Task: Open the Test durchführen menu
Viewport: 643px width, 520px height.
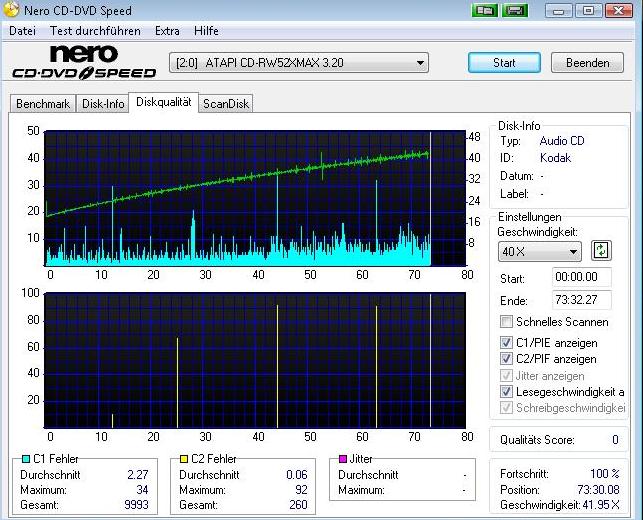Action: (x=95, y=31)
